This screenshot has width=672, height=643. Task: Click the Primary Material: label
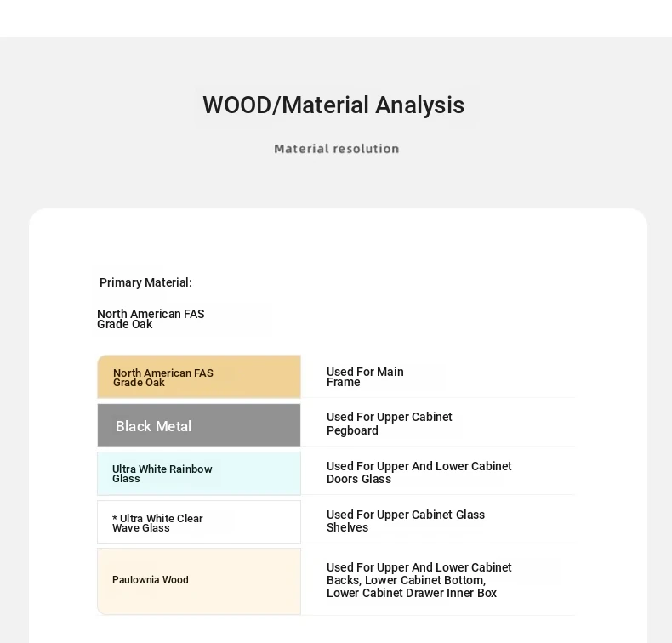tap(145, 282)
